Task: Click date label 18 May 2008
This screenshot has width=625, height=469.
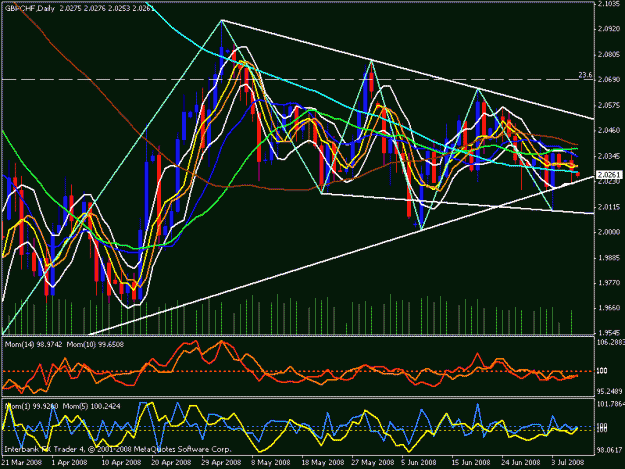Action: tap(322, 462)
